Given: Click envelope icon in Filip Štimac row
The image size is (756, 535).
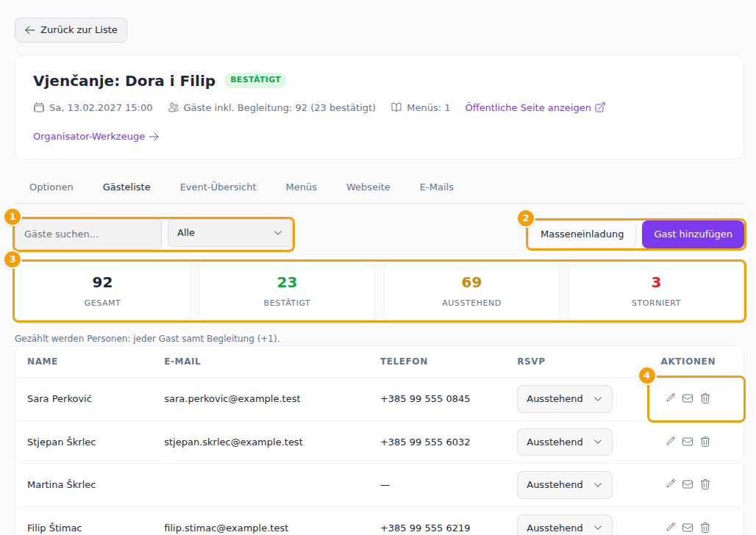Looking at the screenshot, I should [x=688, y=528].
